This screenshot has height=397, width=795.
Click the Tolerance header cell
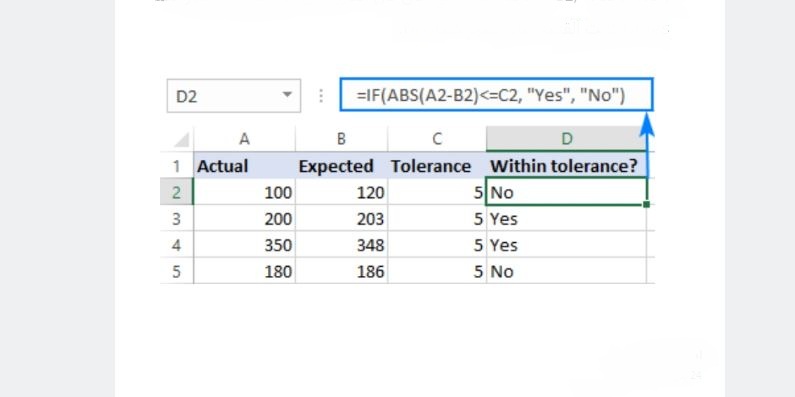437,165
